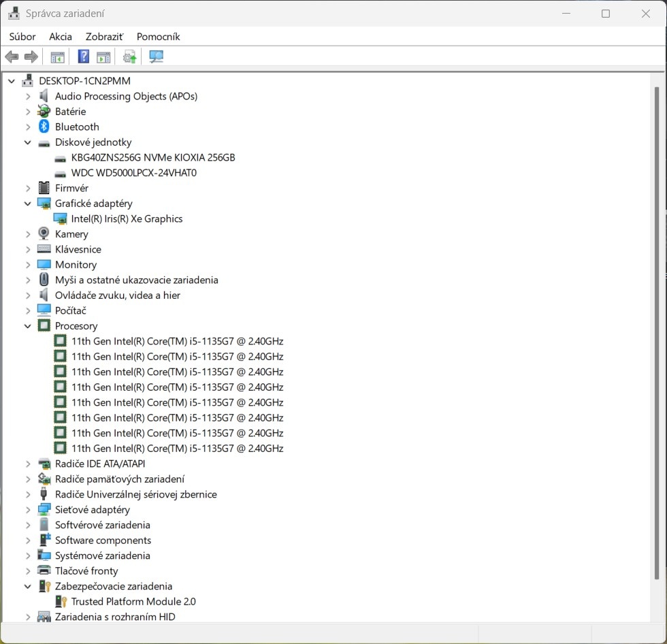Click the Back arrow in the toolbar

(12, 57)
